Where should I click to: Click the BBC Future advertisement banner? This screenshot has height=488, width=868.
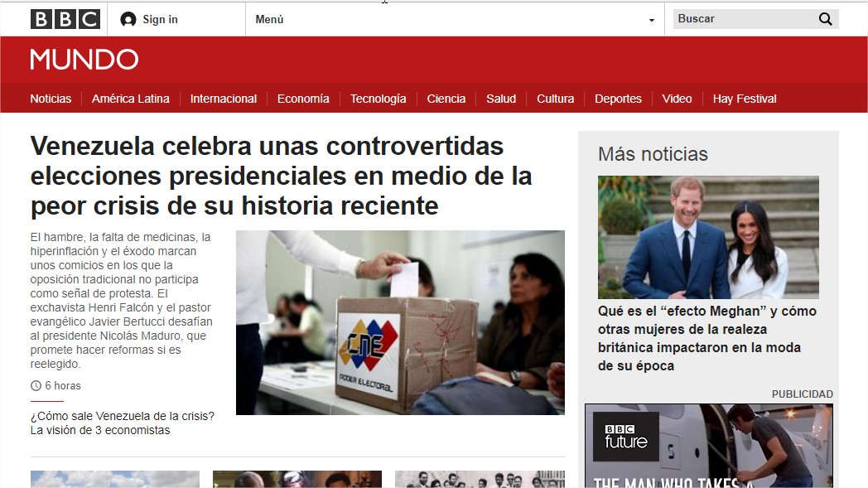click(709, 446)
